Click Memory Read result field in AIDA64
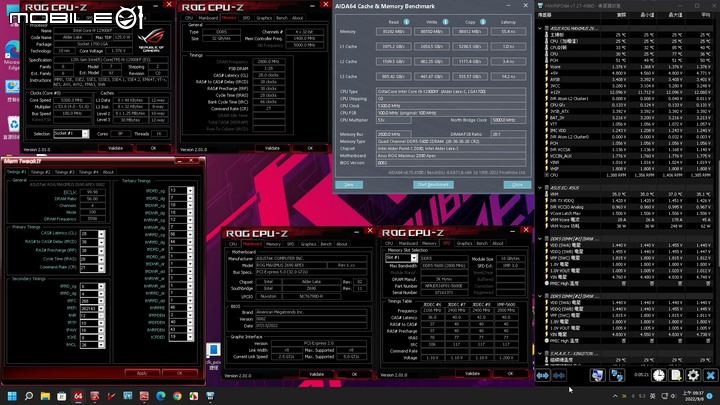 point(394,32)
